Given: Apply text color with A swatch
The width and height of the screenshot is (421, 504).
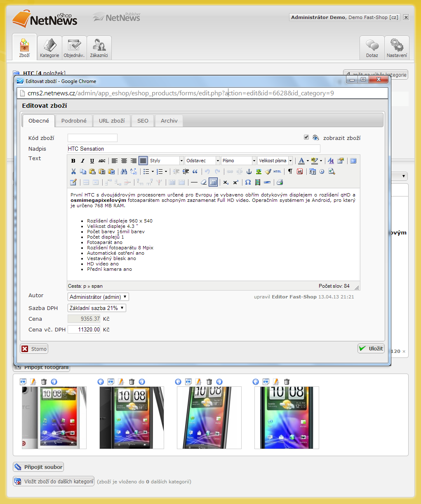Looking at the screenshot, I should (301, 161).
